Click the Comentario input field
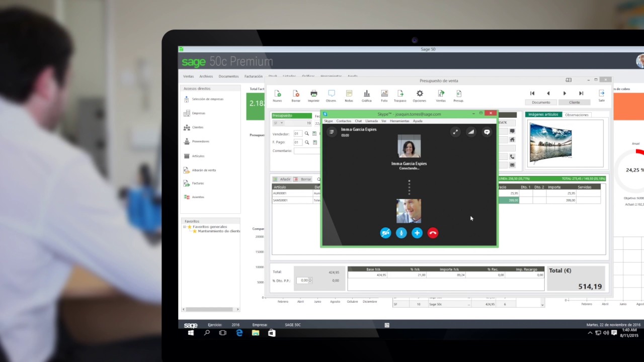This screenshot has width=644, height=362. click(x=307, y=151)
